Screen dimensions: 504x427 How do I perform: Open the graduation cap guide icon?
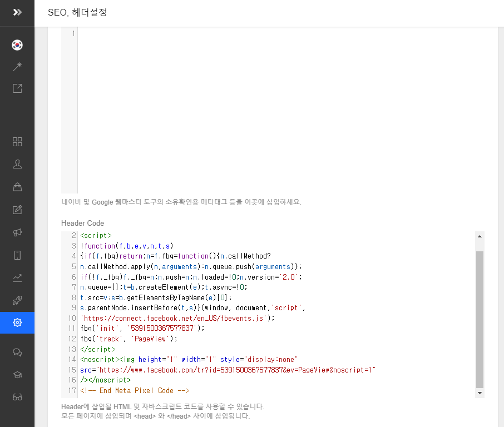pos(17,375)
